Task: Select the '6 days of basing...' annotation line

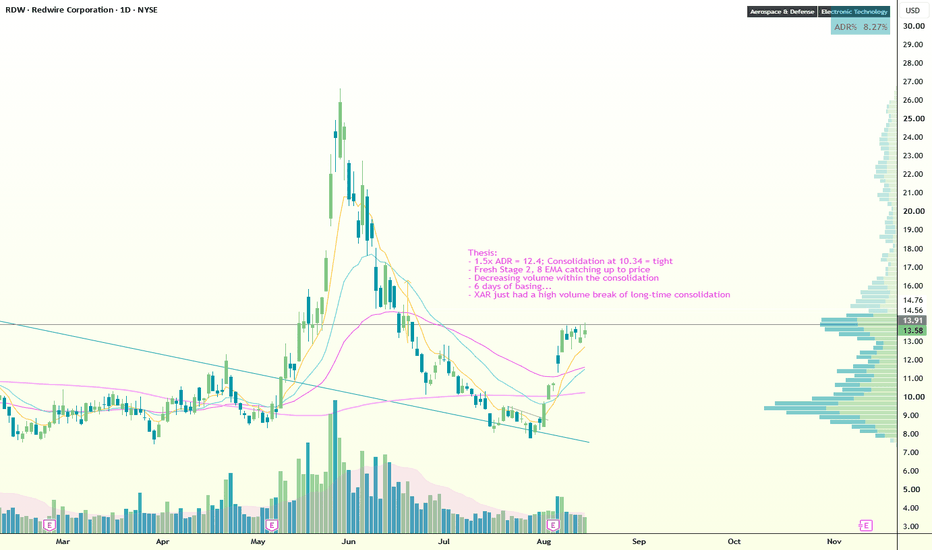Action: (509, 286)
